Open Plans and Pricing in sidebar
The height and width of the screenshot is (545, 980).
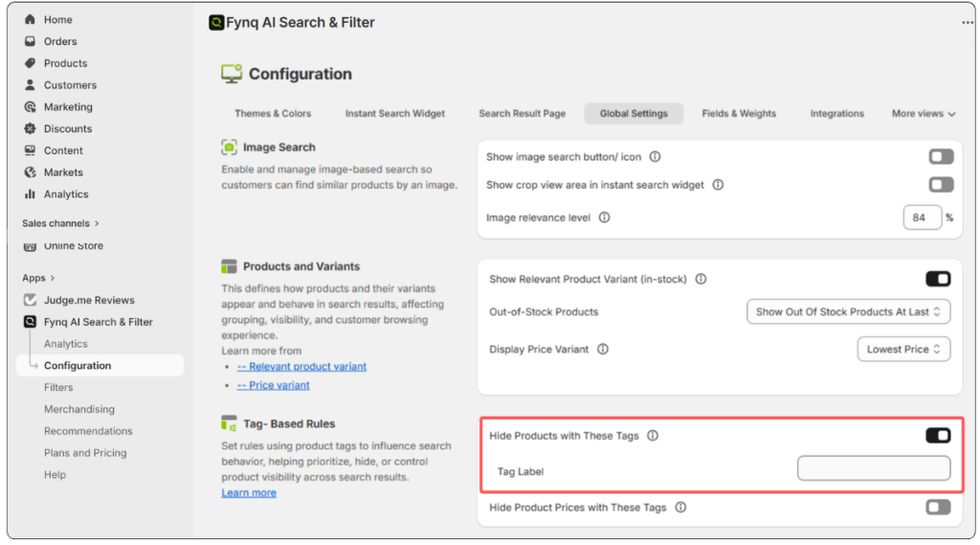click(x=85, y=453)
